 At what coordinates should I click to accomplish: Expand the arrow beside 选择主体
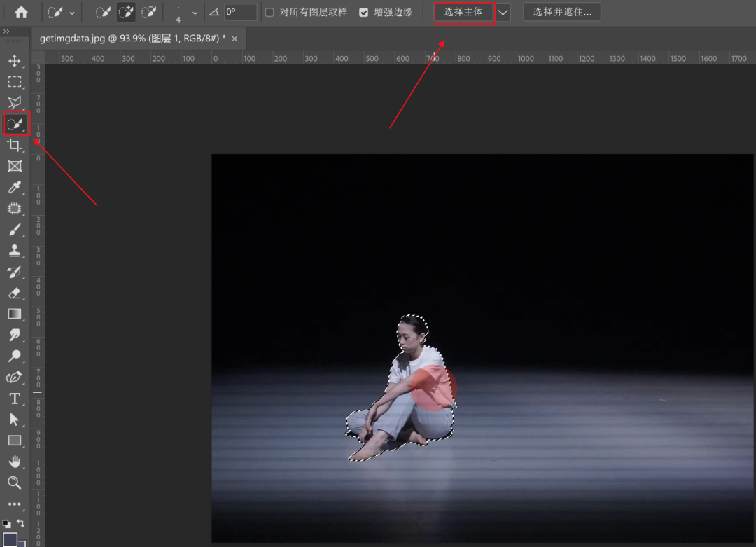[x=503, y=13]
